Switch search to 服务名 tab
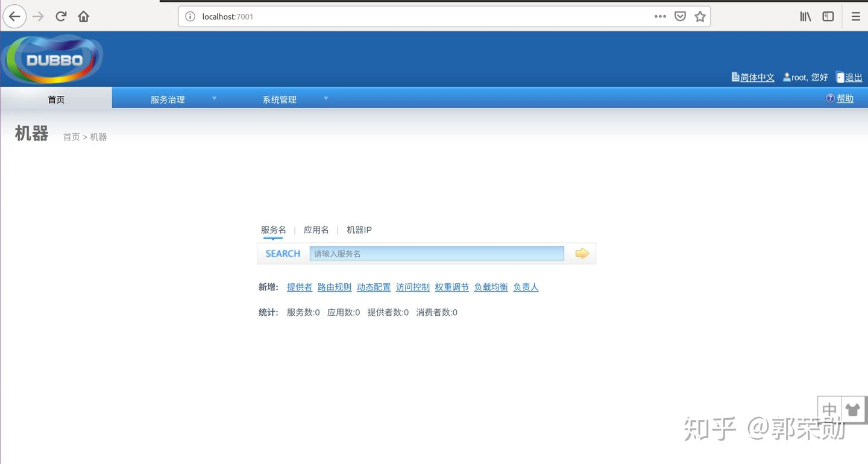Viewport: 868px width, 464px height. pos(274,230)
